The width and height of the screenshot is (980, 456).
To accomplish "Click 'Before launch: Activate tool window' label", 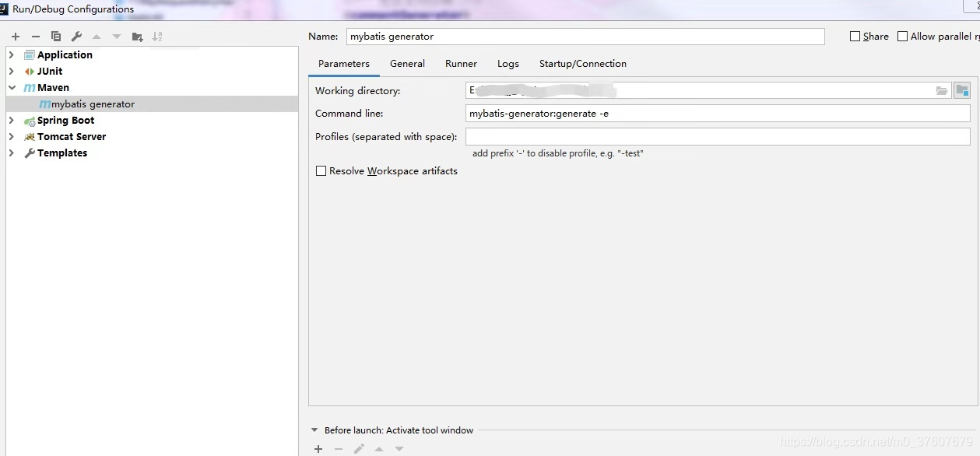I will [399, 430].
